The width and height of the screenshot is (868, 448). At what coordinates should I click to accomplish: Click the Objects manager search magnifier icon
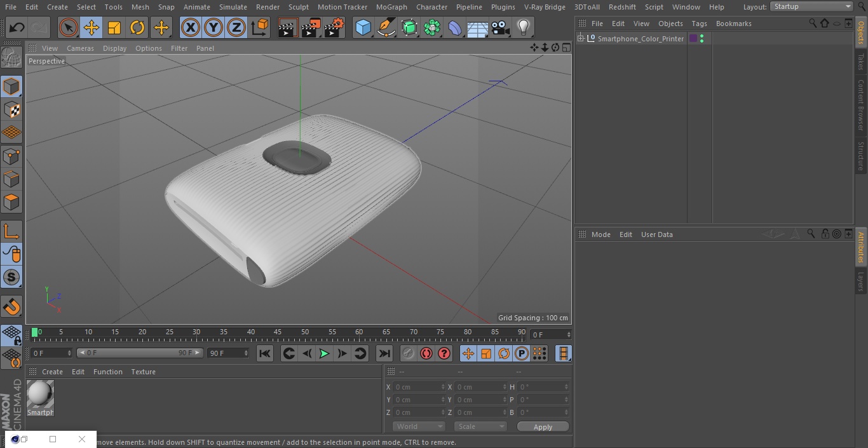pos(812,23)
